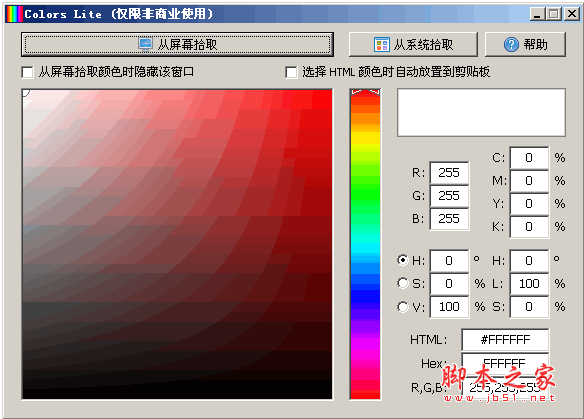Click the C cyan percentage field
The height and width of the screenshot is (419, 584).
point(529,158)
